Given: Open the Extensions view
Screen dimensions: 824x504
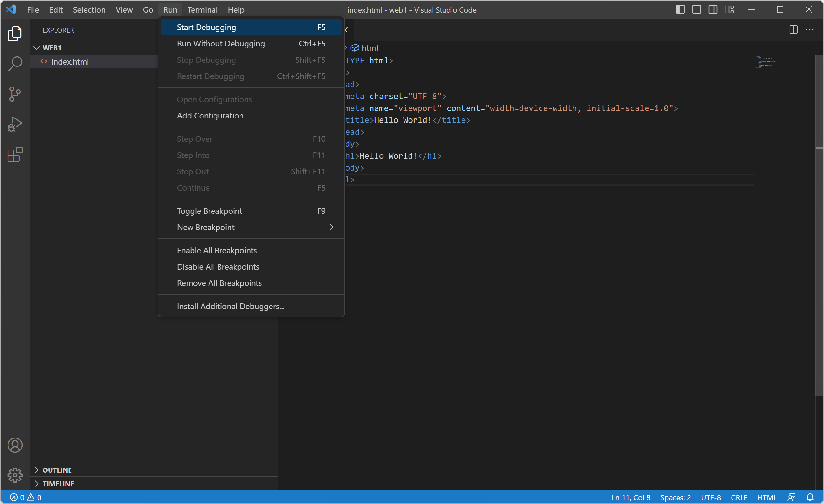Looking at the screenshot, I should coord(15,155).
